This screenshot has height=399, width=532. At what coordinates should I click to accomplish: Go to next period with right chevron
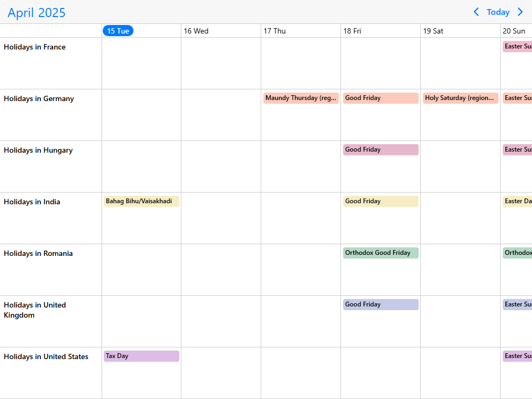(x=520, y=12)
